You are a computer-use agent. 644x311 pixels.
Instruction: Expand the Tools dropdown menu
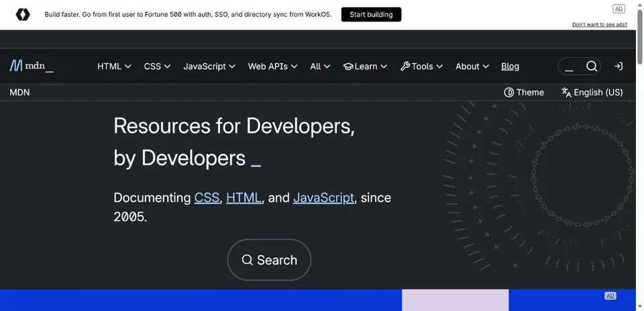(x=421, y=66)
